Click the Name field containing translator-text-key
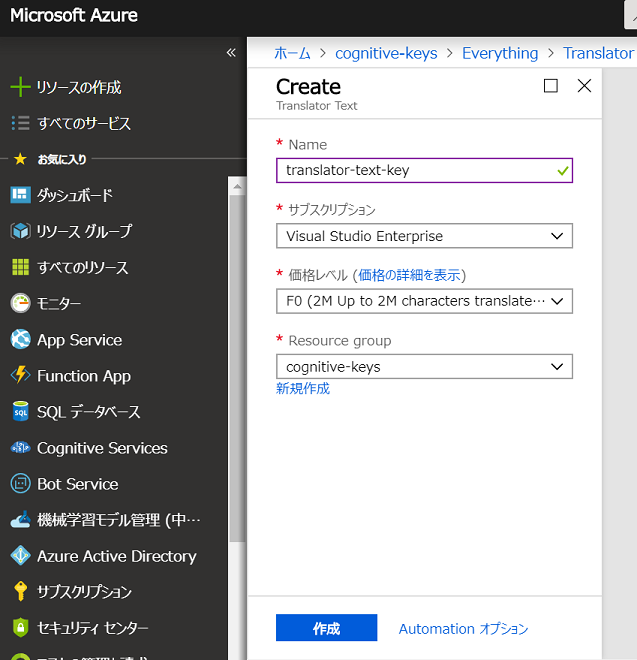The image size is (637, 660). (424, 170)
